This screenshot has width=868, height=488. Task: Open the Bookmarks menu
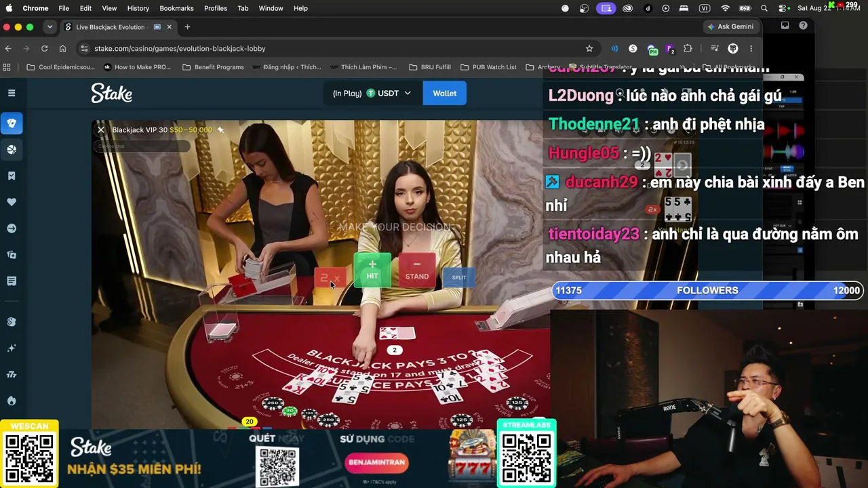[x=176, y=8]
